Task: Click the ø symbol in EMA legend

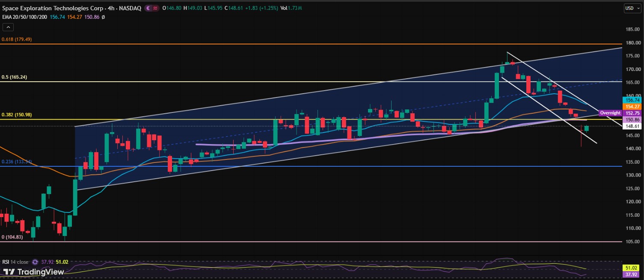Action: pyautogui.click(x=103, y=17)
